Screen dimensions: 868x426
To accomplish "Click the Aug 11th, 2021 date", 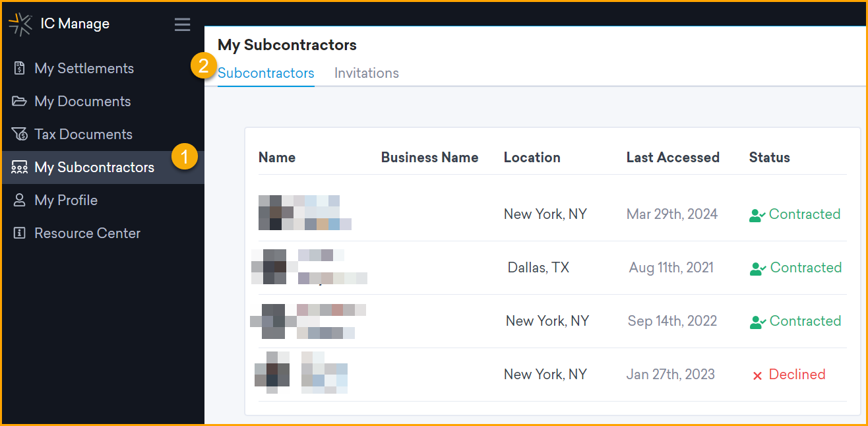I will point(671,268).
